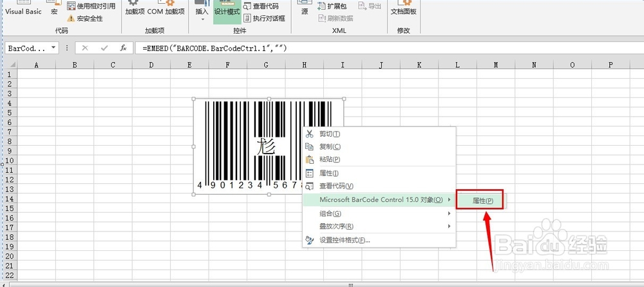
Task: Click the formula bar EMBED text
Action: click(214, 48)
